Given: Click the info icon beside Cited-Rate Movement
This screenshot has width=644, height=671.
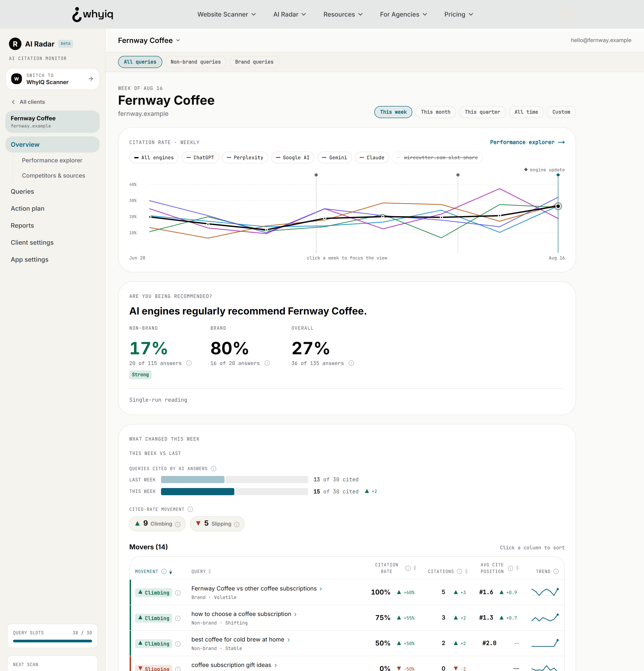Looking at the screenshot, I should (190, 509).
